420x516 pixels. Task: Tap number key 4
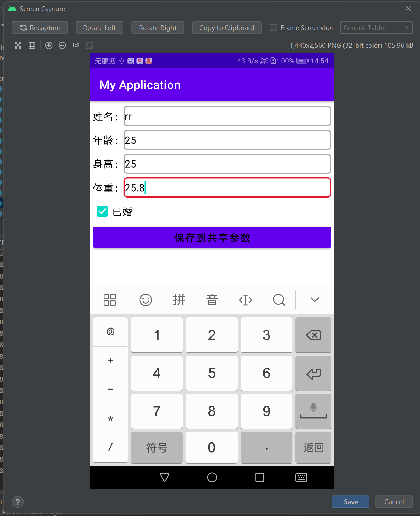pos(157,373)
